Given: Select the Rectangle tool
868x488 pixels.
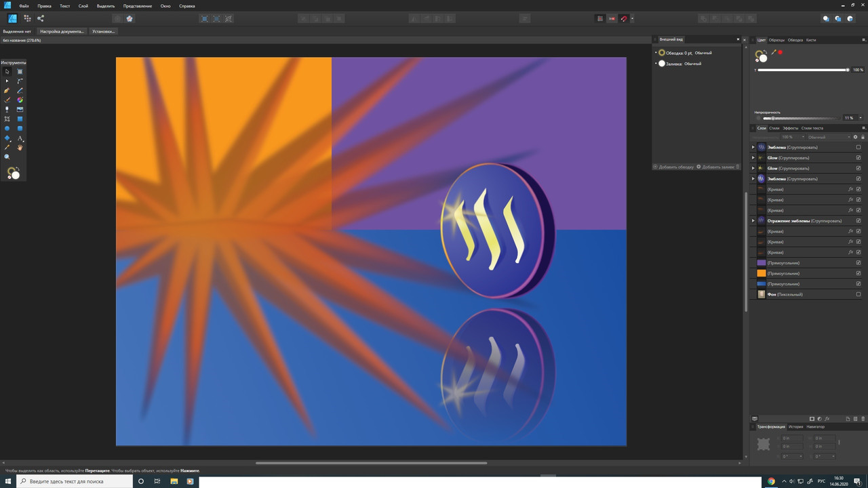Looking at the screenshot, I should 20,119.
